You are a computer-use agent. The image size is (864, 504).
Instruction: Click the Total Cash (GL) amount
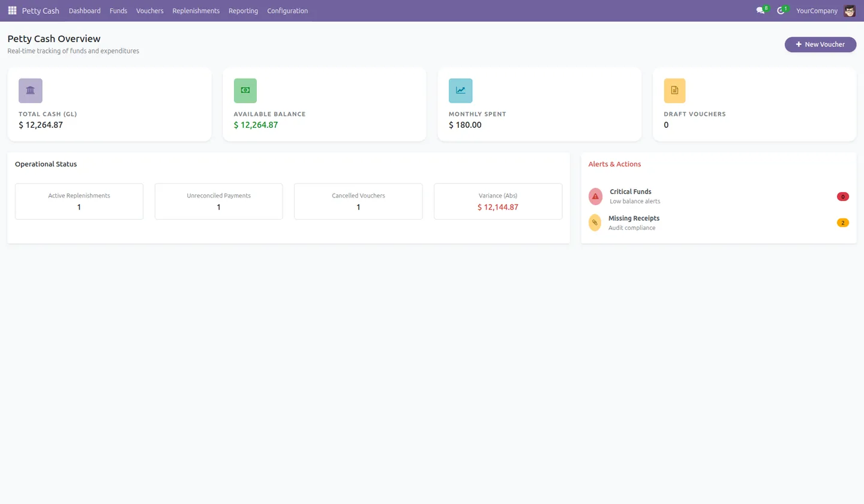41,125
